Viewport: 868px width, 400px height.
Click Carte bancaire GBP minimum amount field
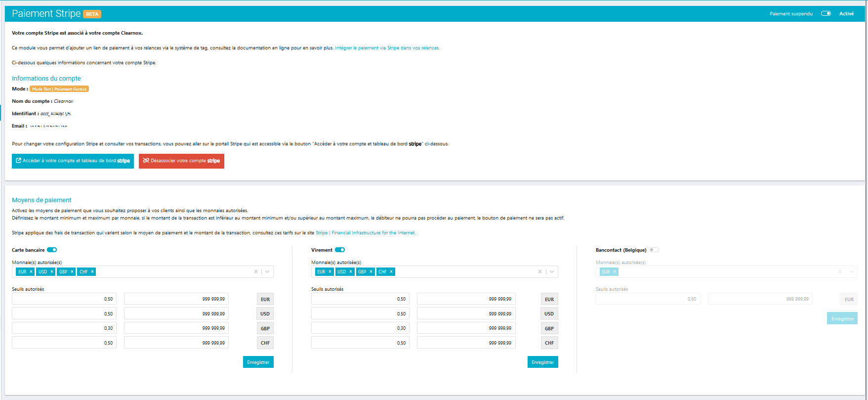(x=64, y=328)
